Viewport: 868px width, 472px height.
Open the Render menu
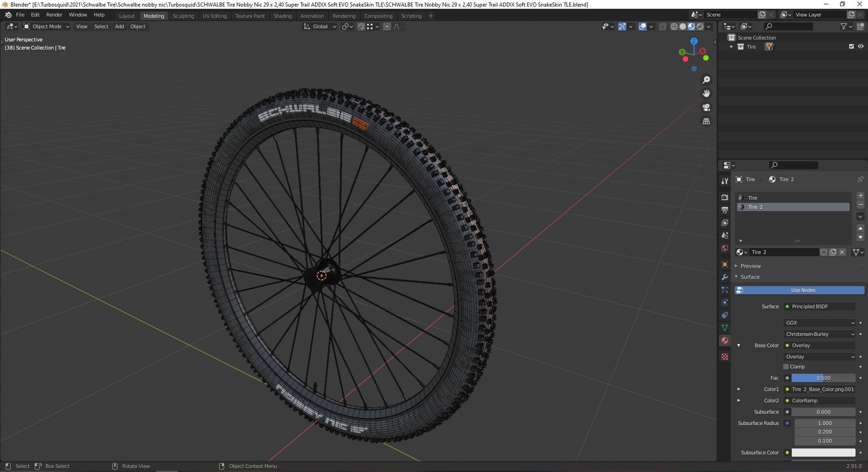coord(54,15)
